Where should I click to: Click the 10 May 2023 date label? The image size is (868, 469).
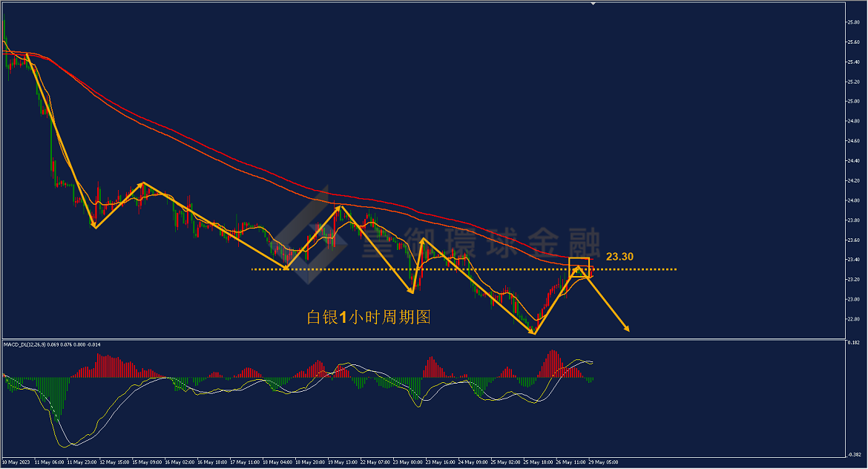(16, 462)
